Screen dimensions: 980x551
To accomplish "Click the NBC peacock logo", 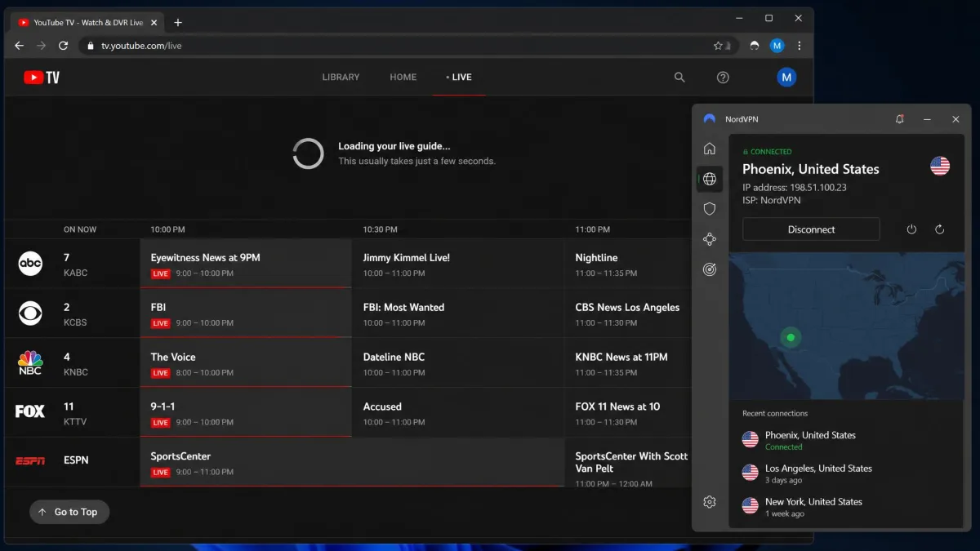I will click(x=30, y=362).
